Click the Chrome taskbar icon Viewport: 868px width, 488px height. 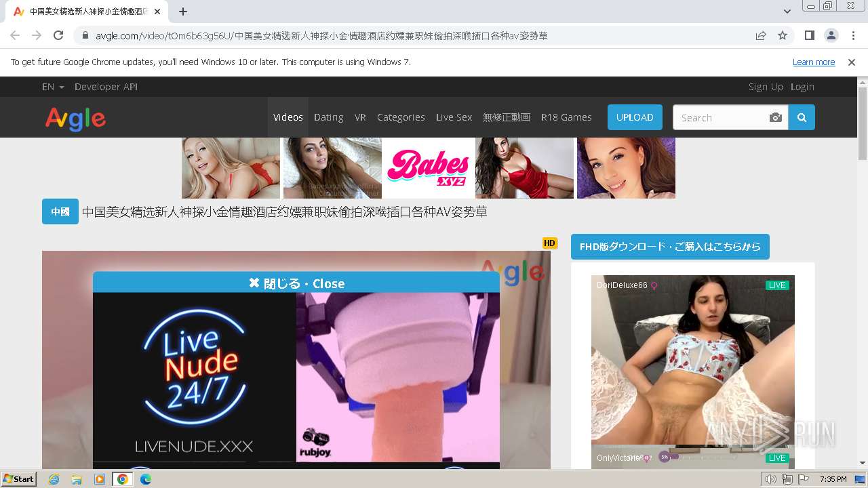[x=123, y=479]
